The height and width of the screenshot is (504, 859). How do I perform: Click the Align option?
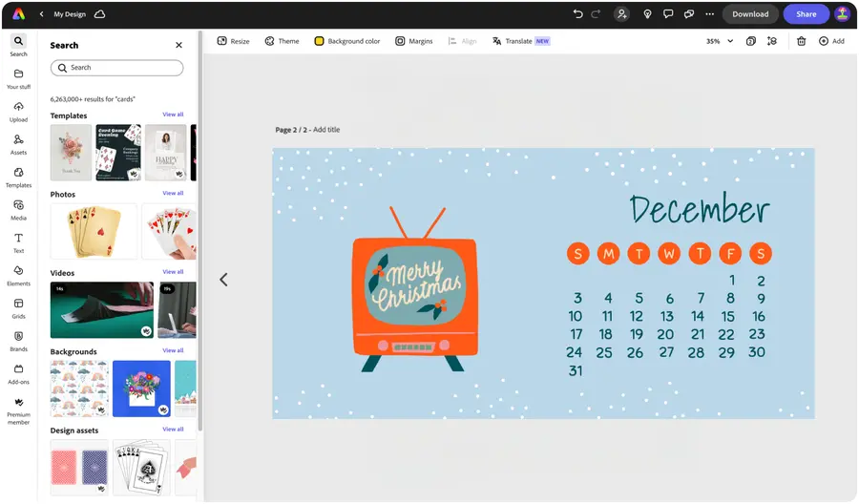point(462,41)
